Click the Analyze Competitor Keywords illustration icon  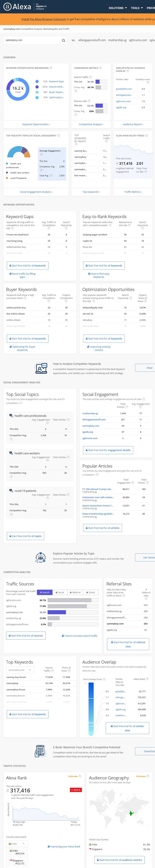click(41, 368)
